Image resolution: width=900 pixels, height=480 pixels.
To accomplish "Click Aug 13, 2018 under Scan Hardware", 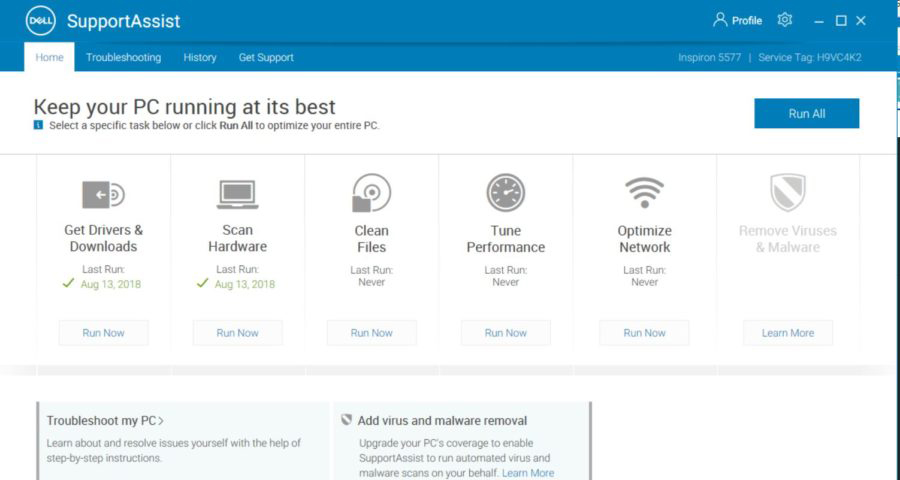I will 245,284.
